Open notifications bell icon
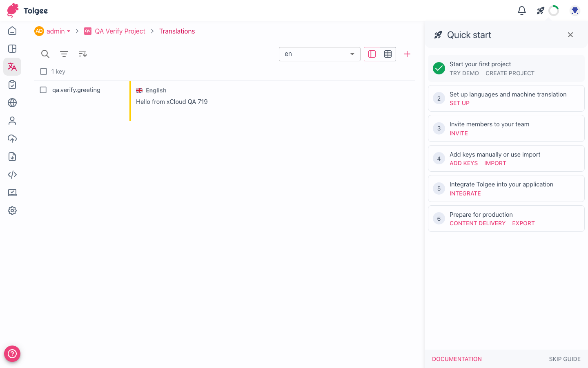 (522, 11)
